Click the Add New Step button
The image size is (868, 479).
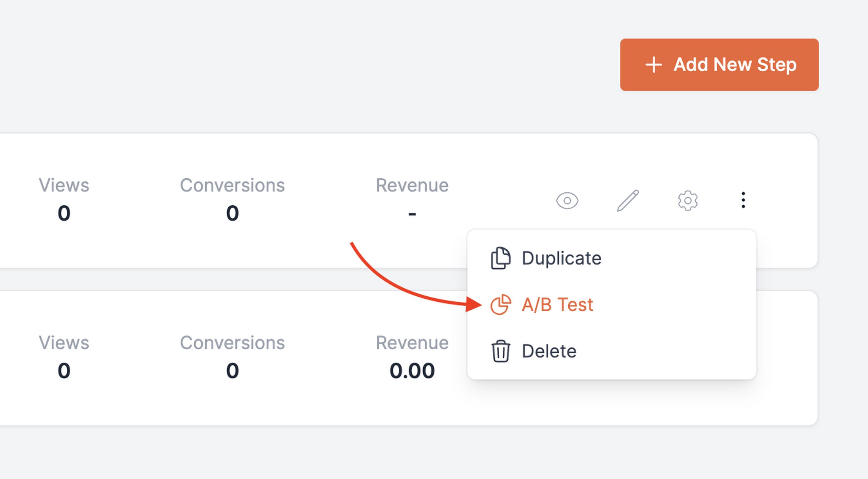click(719, 64)
